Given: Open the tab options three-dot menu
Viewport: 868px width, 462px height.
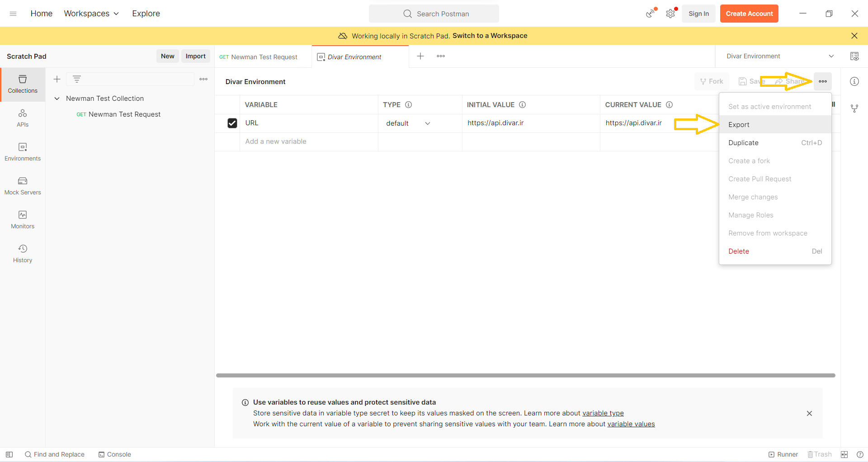Looking at the screenshot, I should pyautogui.click(x=441, y=56).
